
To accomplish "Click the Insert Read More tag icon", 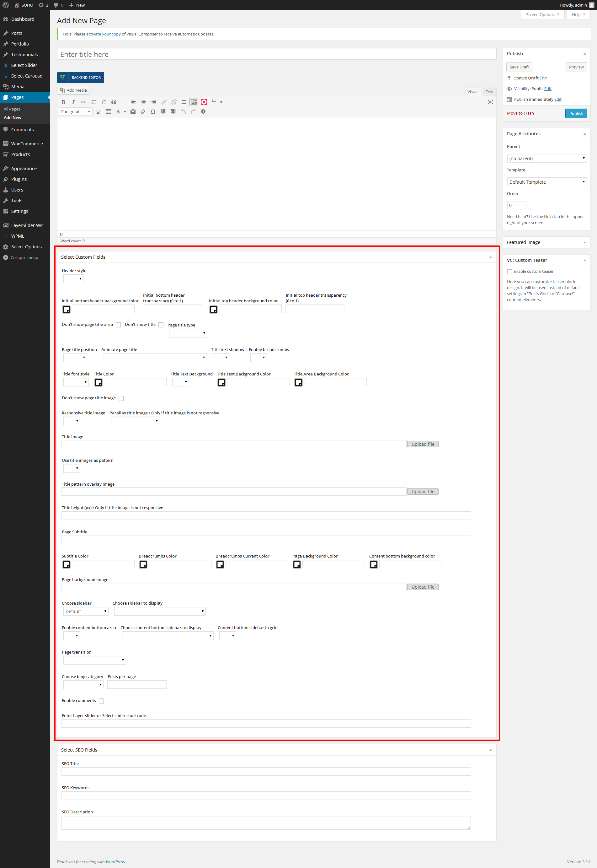I will coord(184,102).
